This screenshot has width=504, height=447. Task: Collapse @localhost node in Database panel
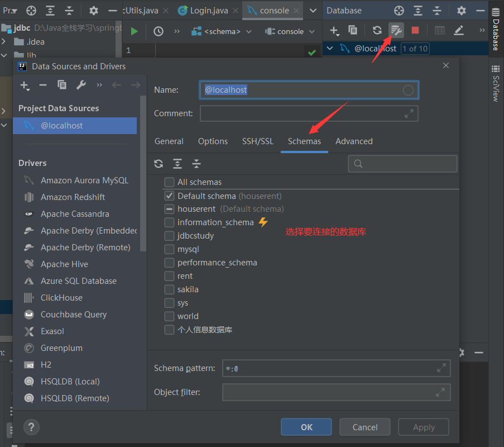(x=330, y=48)
